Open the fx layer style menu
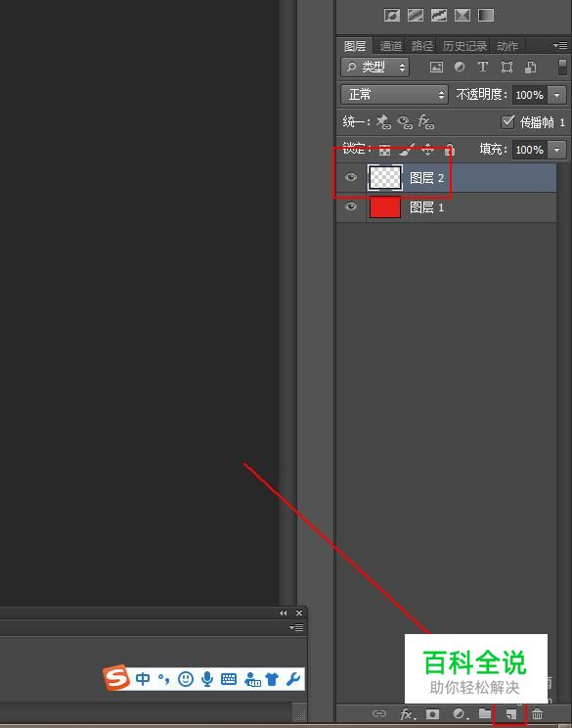The image size is (572, 728). click(x=408, y=713)
